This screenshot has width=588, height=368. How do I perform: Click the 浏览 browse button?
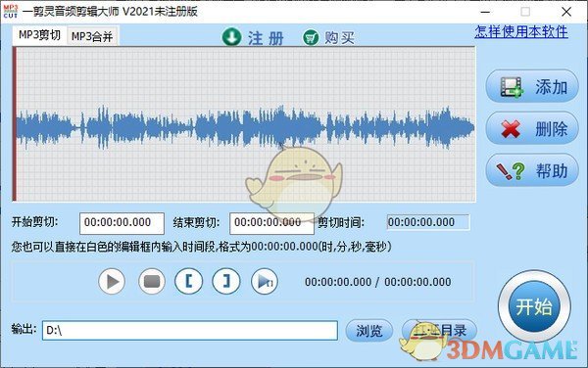point(369,331)
